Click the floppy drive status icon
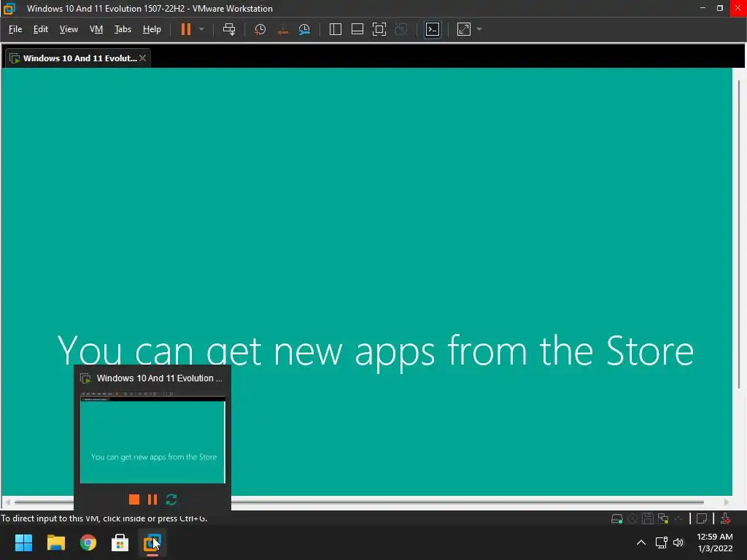The image size is (747, 560). [x=648, y=518]
